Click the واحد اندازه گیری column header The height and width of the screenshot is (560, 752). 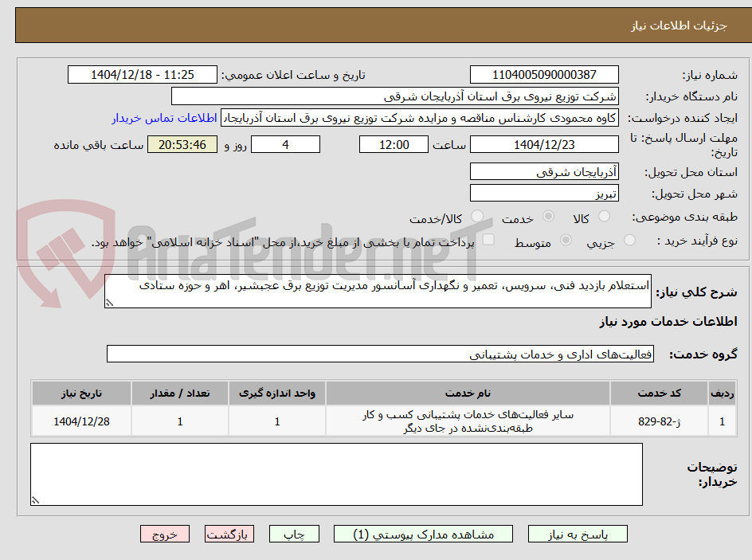276,394
